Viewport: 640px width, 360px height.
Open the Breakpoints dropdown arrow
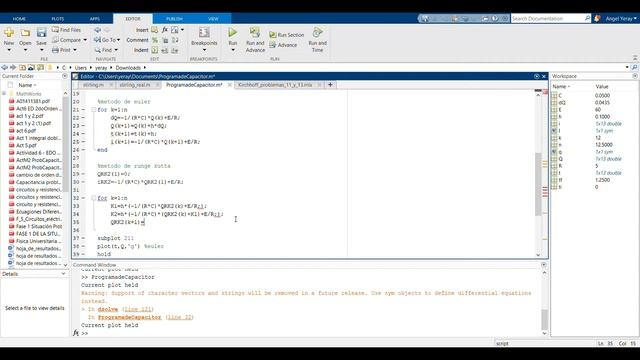(204, 50)
